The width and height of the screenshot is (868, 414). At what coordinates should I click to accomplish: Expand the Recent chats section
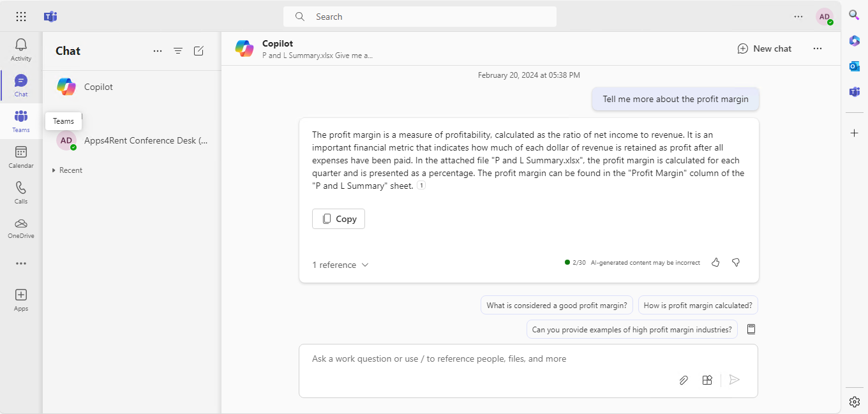[x=67, y=170]
